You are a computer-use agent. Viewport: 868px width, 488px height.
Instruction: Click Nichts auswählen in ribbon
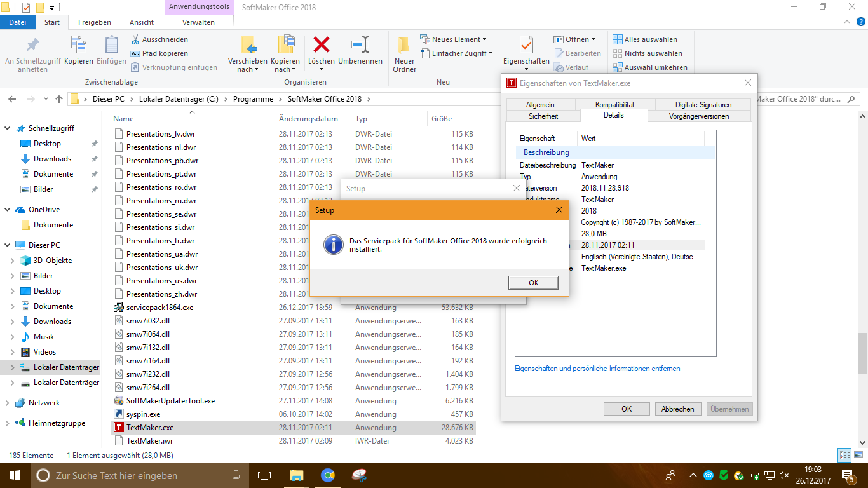pos(648,53)
